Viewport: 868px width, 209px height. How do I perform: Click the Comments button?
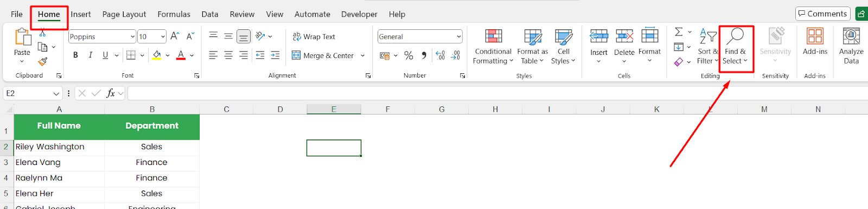(x=822, y=14)
